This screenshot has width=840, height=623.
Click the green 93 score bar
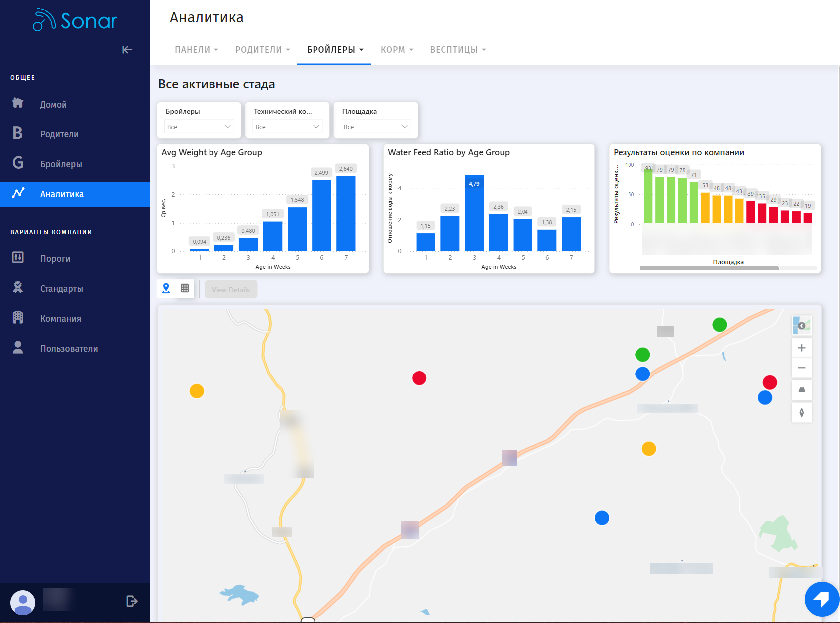648,196
